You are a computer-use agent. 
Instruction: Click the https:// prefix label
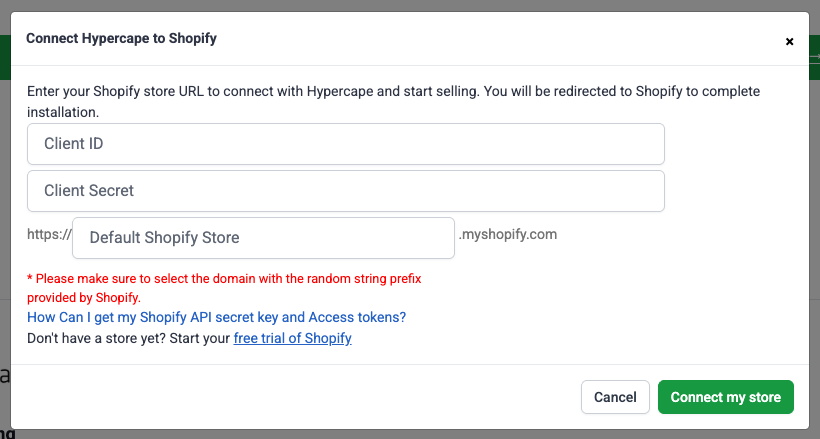click(x=49, y=236)
